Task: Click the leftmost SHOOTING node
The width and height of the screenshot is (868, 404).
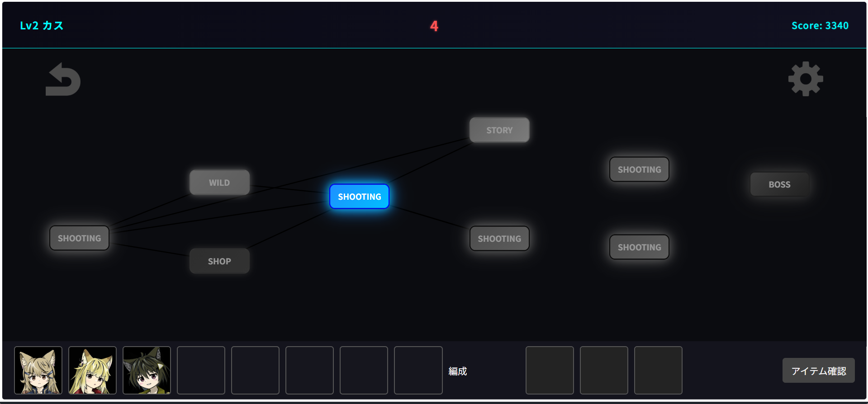Action: coord(79,238)
